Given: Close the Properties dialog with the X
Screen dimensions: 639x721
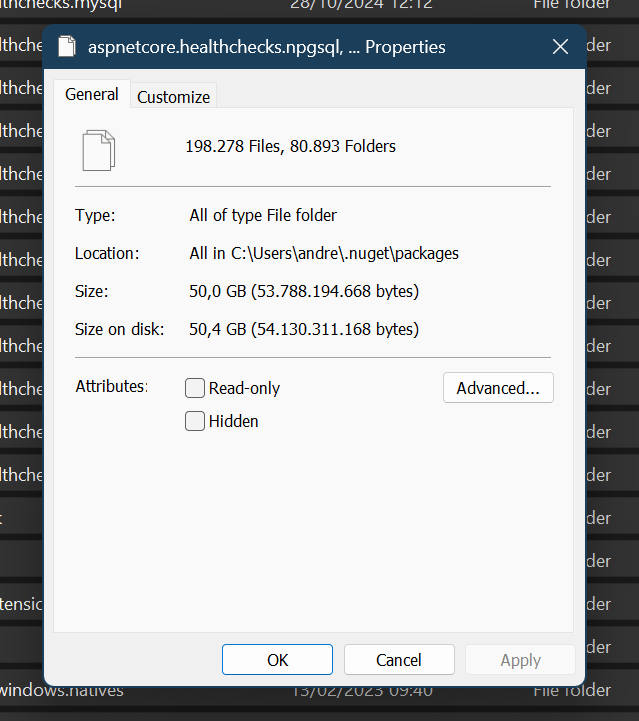Looking at the screenshot, I should coord(561,47).
